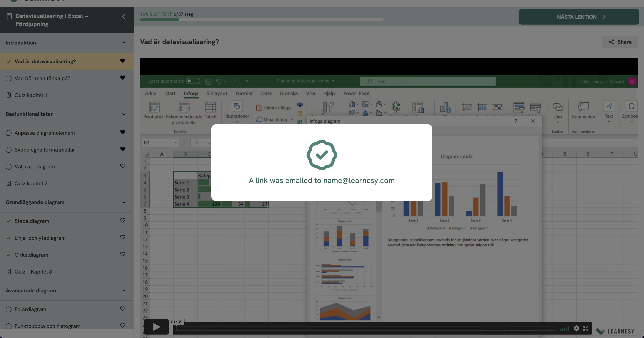Expand the Avancerade diagram section
This screenshot has width=644, height=338.
coord(124,291)
